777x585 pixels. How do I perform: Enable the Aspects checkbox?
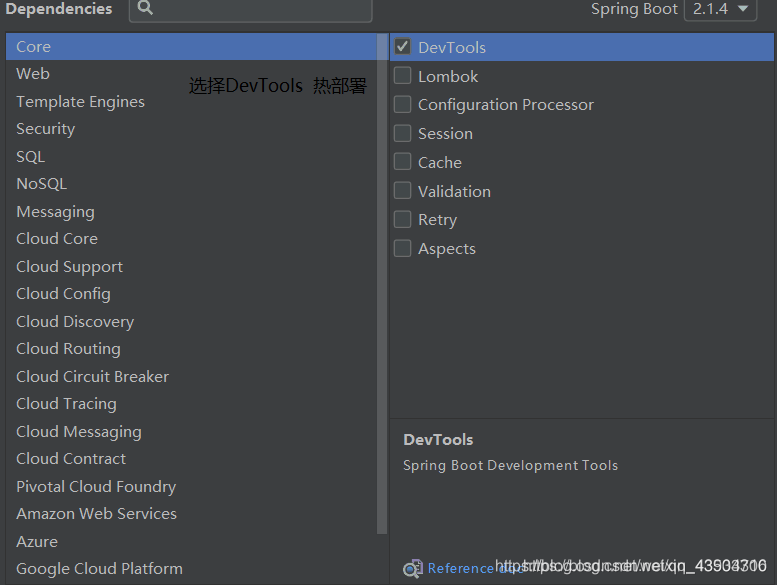click(402, 248)
